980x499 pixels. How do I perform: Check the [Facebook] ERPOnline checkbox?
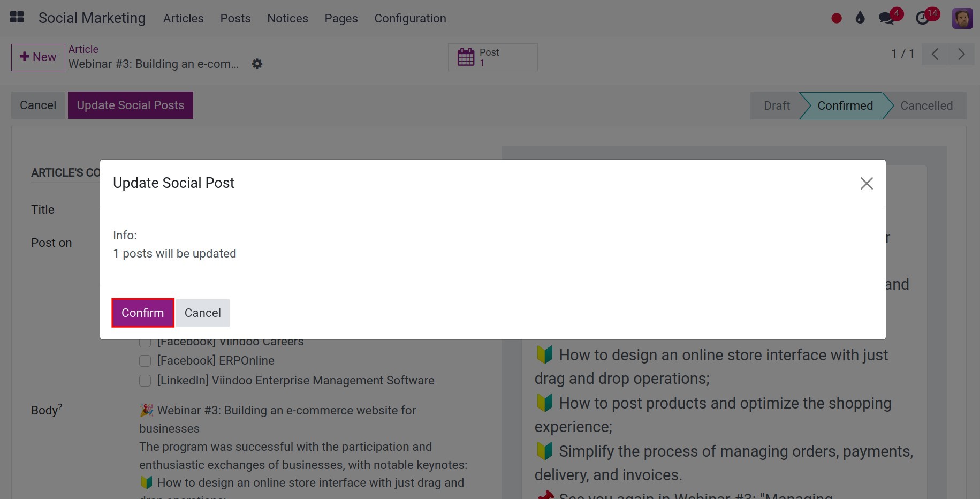pos(145,361)
